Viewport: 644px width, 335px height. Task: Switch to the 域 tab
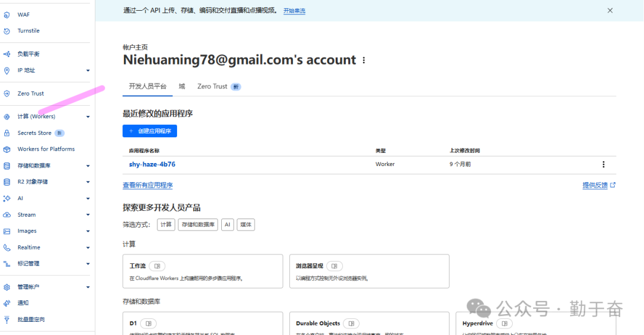[x=182, y=87]
